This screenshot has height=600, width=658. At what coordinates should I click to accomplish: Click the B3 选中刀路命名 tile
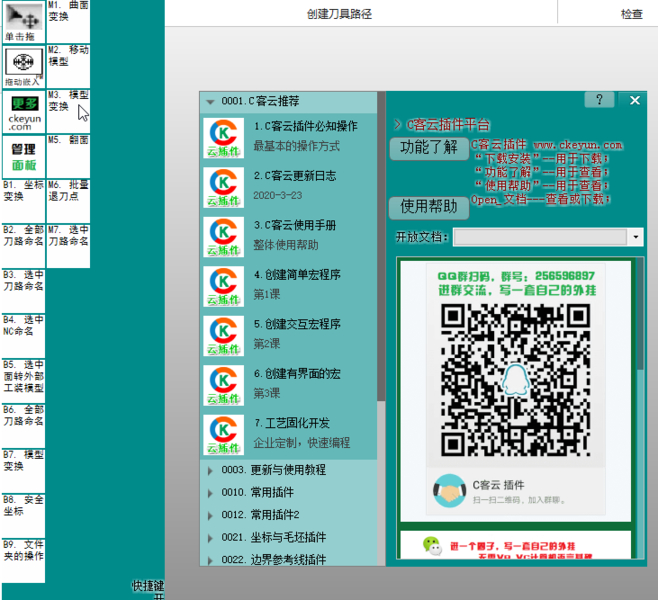coord(24,291)
